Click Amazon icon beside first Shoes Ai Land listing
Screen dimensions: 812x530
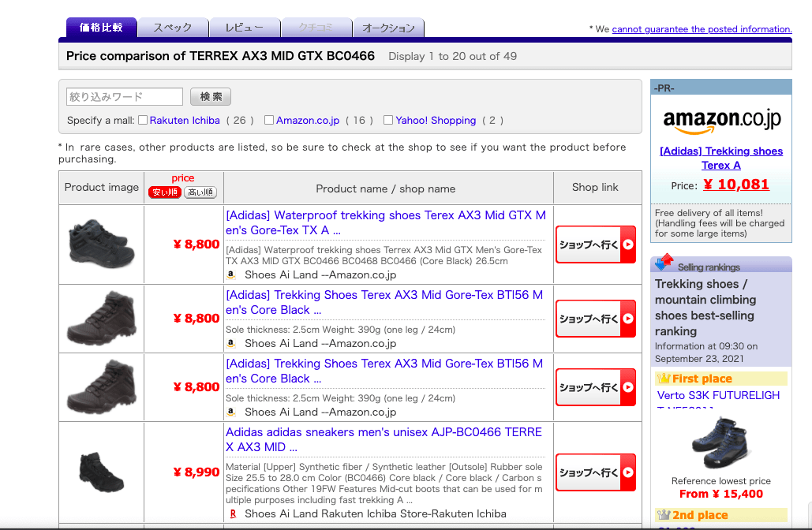(231, 275)
